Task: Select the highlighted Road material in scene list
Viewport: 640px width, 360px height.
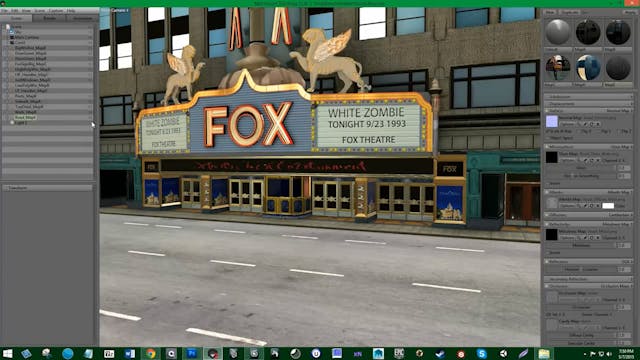Action: tap(25, 117)
